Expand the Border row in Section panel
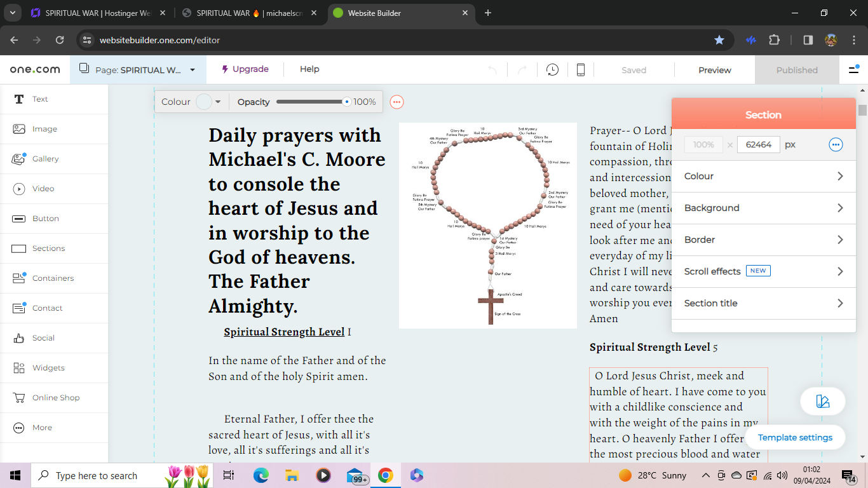868x488 pixels. click(763, 240)
